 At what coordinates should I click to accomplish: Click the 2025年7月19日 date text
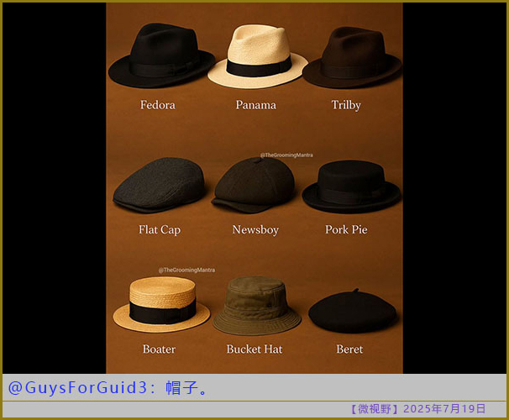[444, 409]
